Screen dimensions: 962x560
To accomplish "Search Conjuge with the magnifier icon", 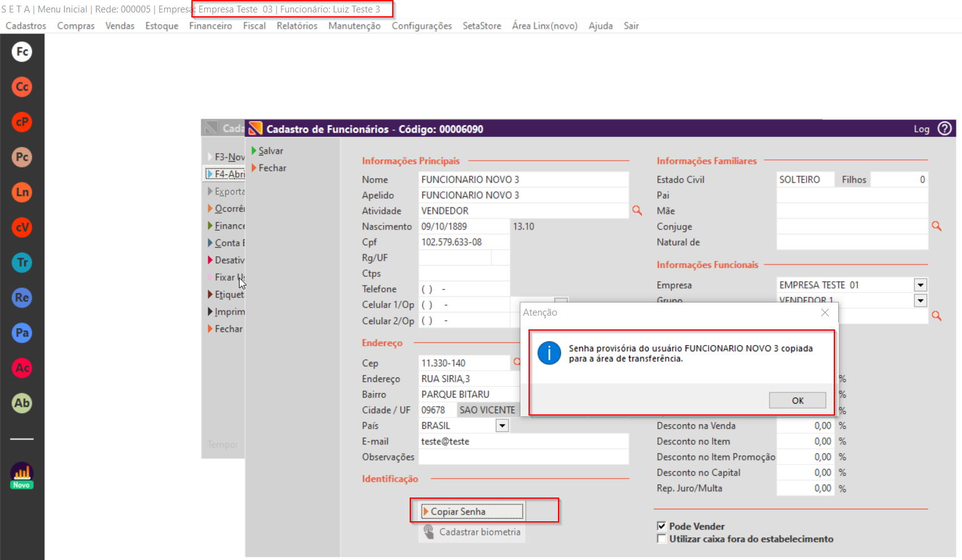I will point(936,226).
